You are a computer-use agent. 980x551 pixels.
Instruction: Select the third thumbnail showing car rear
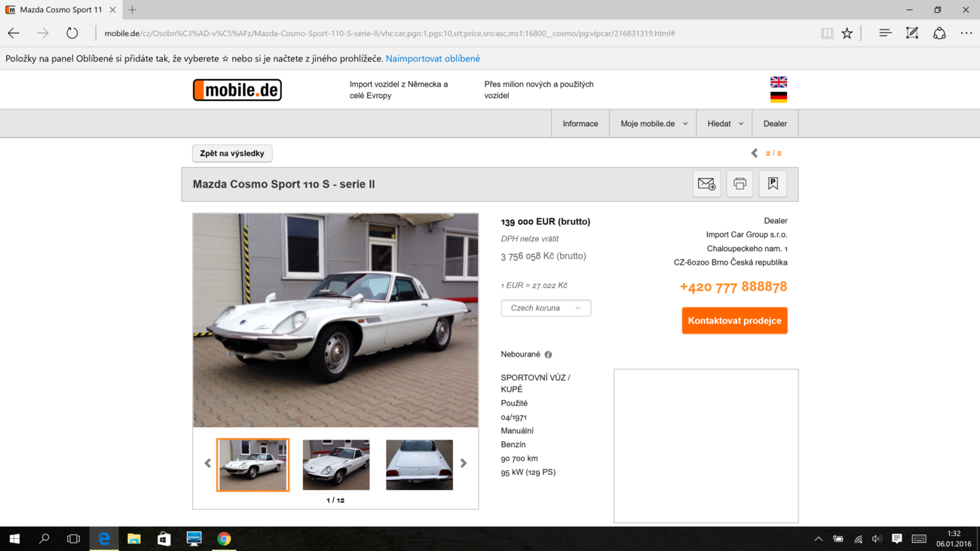coord(419,465)
